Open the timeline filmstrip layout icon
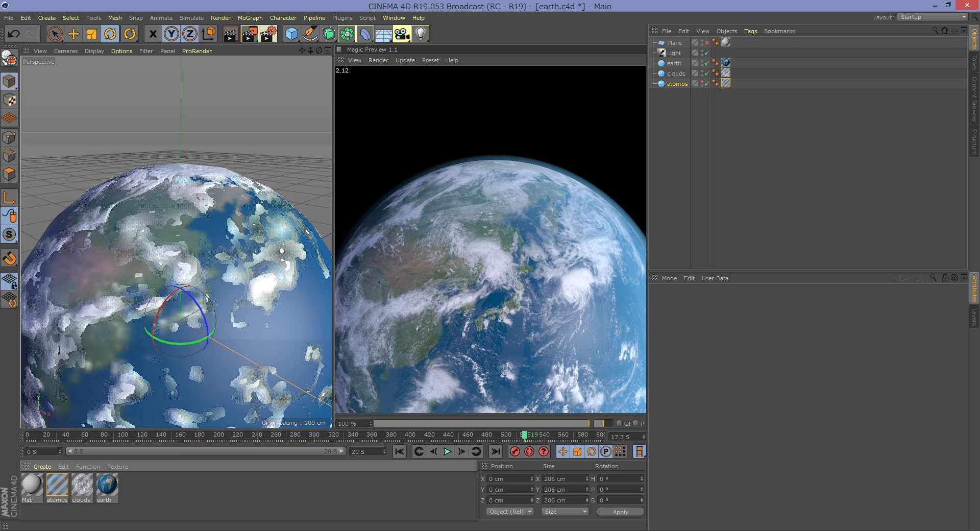 [x=639, y=451]
